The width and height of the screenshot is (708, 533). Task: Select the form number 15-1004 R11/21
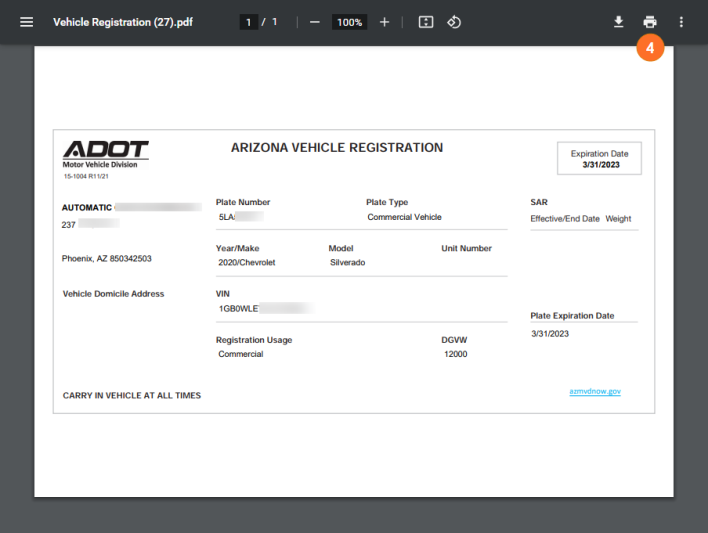click(x=86, y=176)
